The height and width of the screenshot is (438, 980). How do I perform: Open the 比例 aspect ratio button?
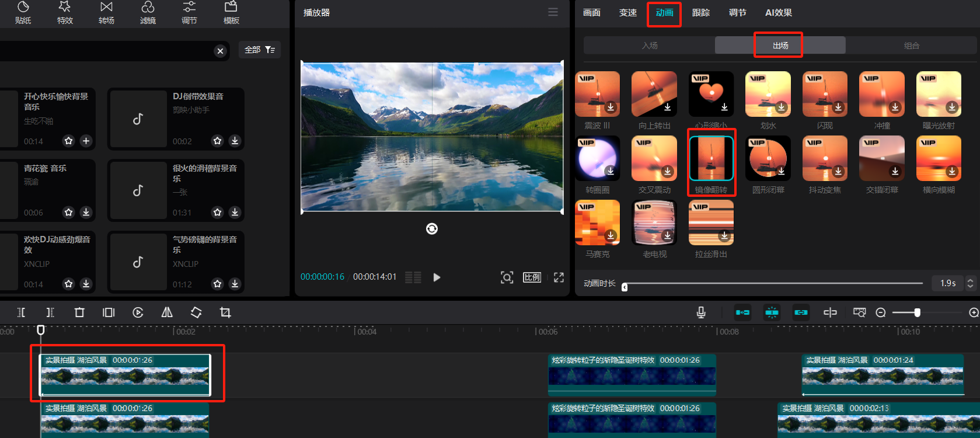click(532, 277)
